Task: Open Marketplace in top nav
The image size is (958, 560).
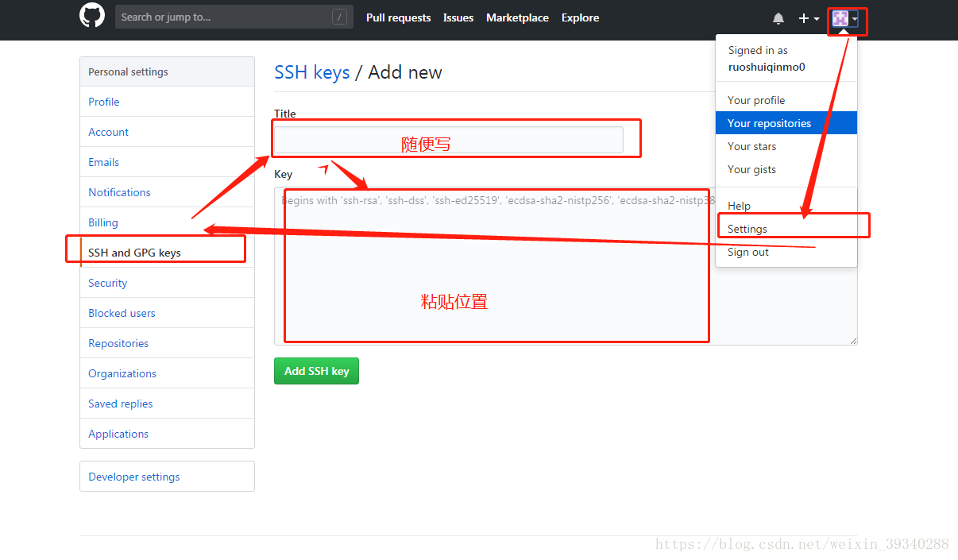Action: [x=517, y=17]
